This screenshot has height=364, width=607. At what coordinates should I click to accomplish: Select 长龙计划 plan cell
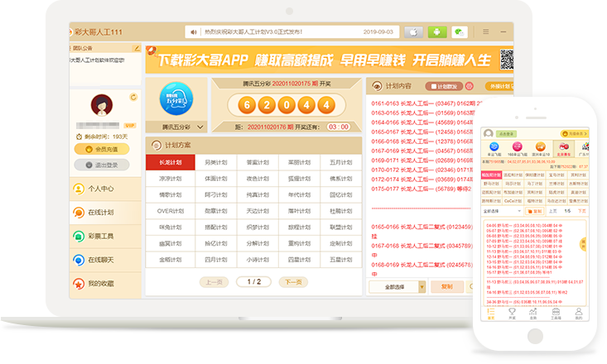pyautogui.click(x=171, y=162)
